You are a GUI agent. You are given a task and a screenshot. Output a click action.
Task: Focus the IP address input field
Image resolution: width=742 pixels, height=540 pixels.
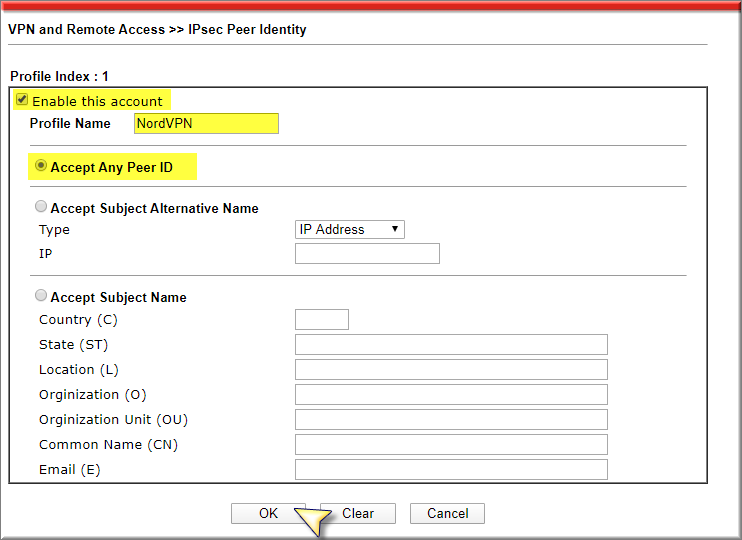click(x=367, y=254)
